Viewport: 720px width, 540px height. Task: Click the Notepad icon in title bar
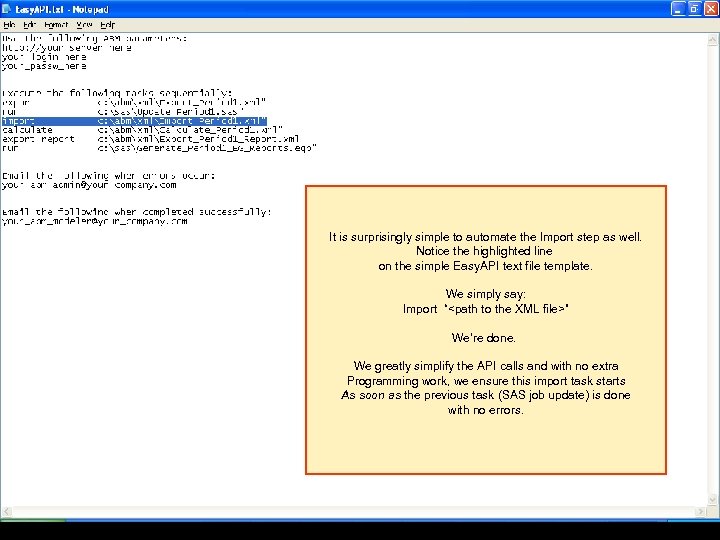pyautogui.click(x=6, y=9)
